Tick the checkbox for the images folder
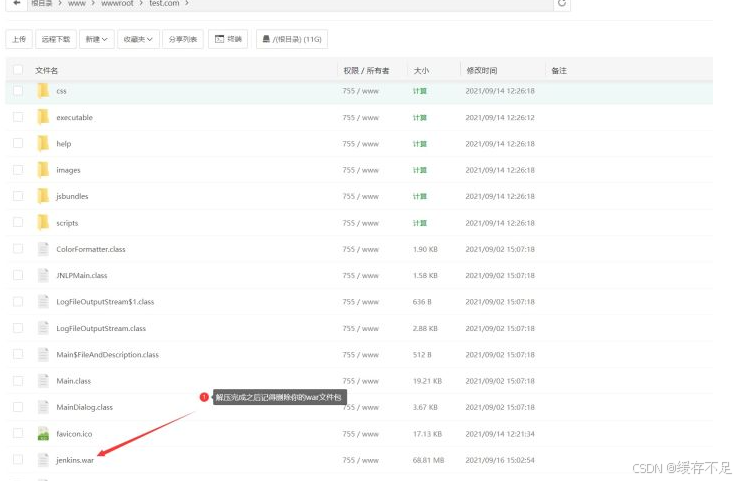Image resolution: width=743 pixels, height=481 pixels. pos(18,170)
